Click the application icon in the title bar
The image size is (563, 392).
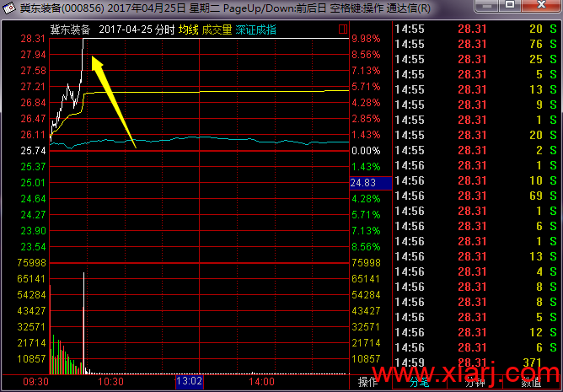pyautogui.click(x=9, y=8)
